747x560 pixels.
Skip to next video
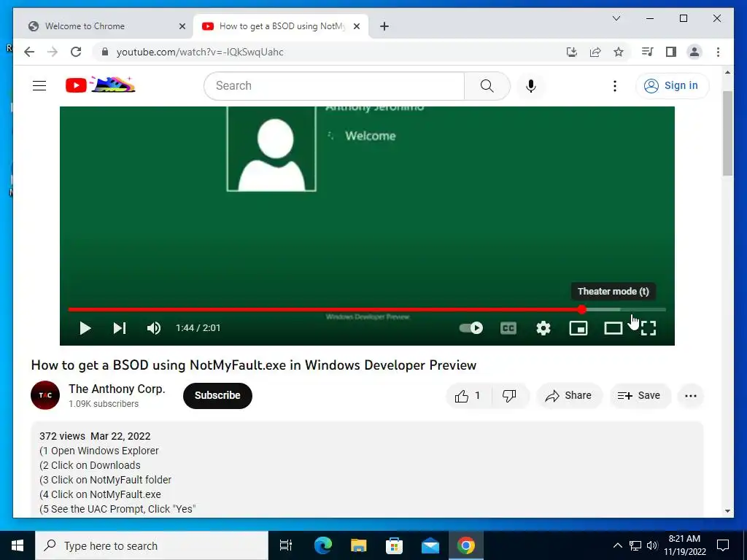click(119, 328)
